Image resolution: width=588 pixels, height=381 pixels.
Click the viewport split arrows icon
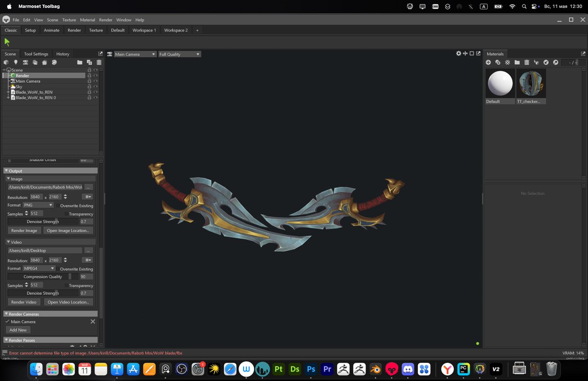click(x=465, y=53)
